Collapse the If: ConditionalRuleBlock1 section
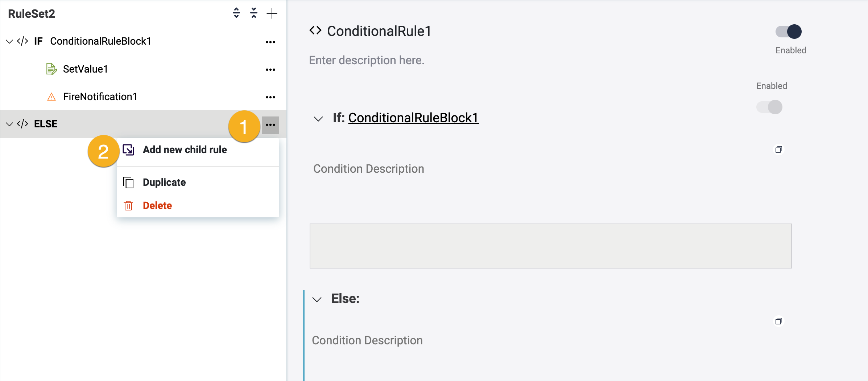The image size is (868, 381). click(318, 119)
